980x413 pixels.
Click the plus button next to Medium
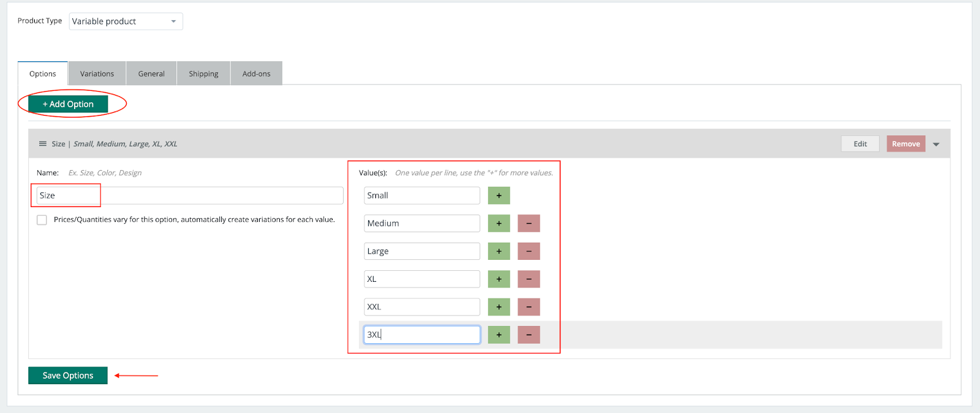point(499,224)
